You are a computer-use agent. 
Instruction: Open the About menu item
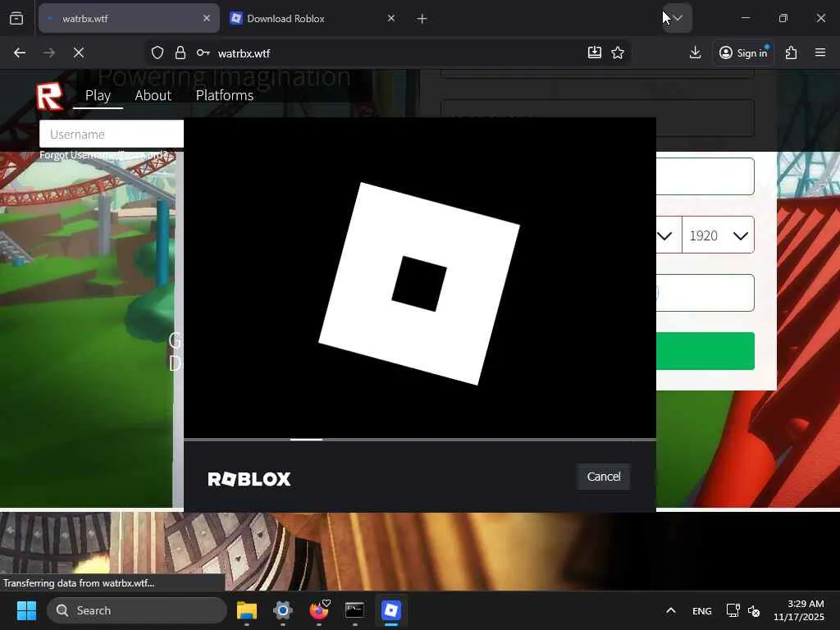click(x=153, y=95)
